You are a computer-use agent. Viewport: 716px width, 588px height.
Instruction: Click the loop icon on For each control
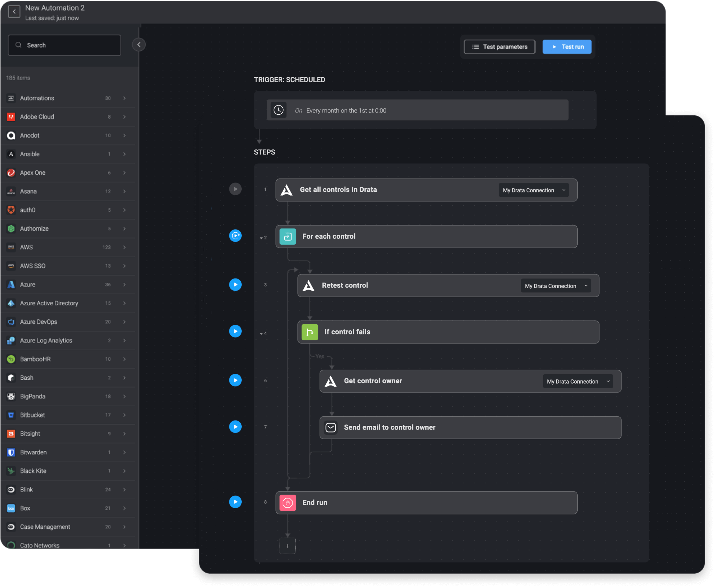coord(287,236)
